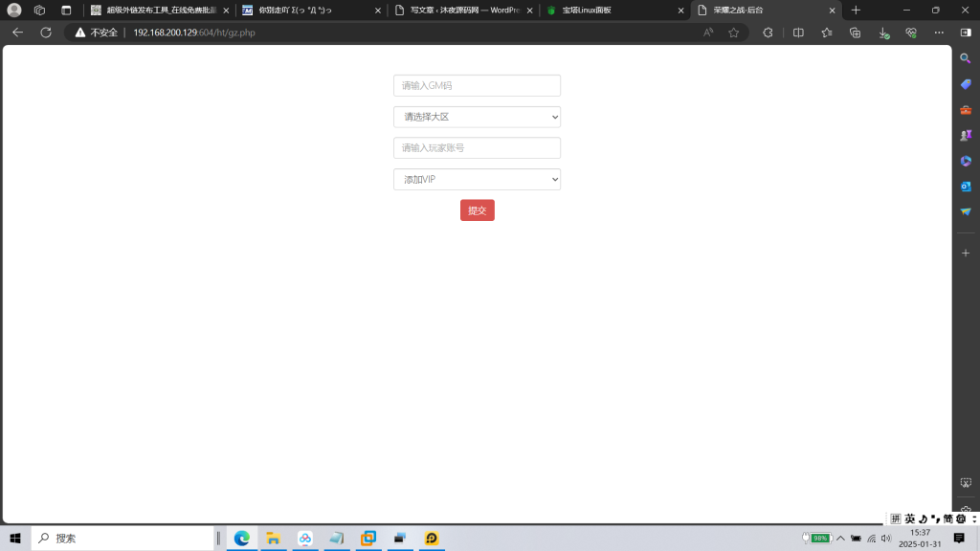Image resolution: width=980 pixels, height=551 pixels.
Task: Open the Tools briefcase icon in sidebar
Action: point(966,109)
